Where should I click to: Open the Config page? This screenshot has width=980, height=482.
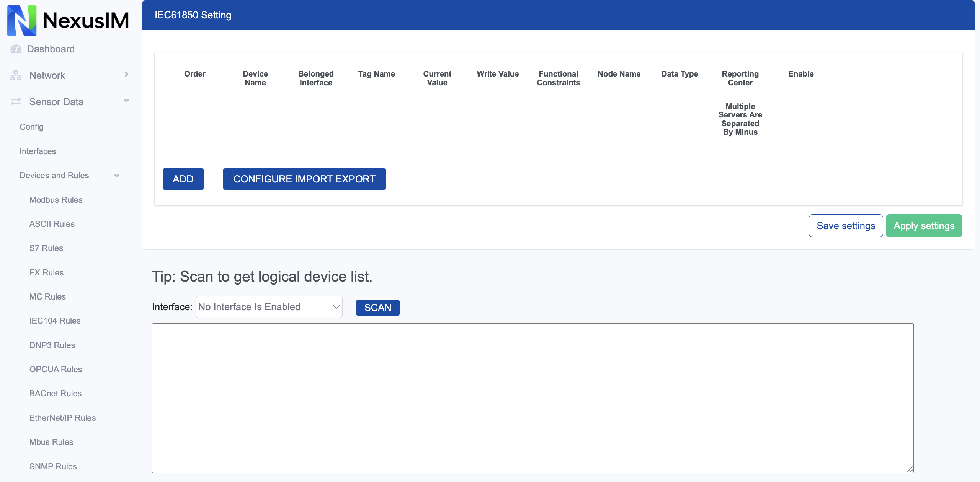(x=31, y=127)
